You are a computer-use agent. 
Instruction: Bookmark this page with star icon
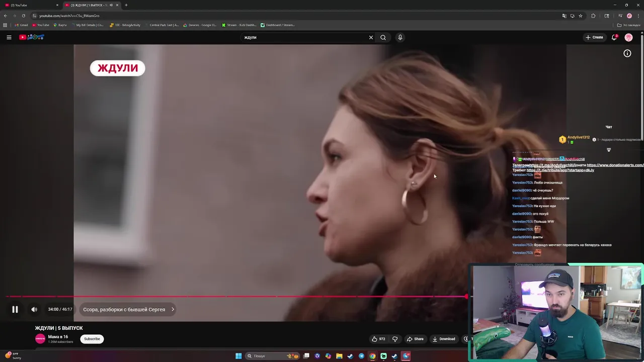pos(581,16)
